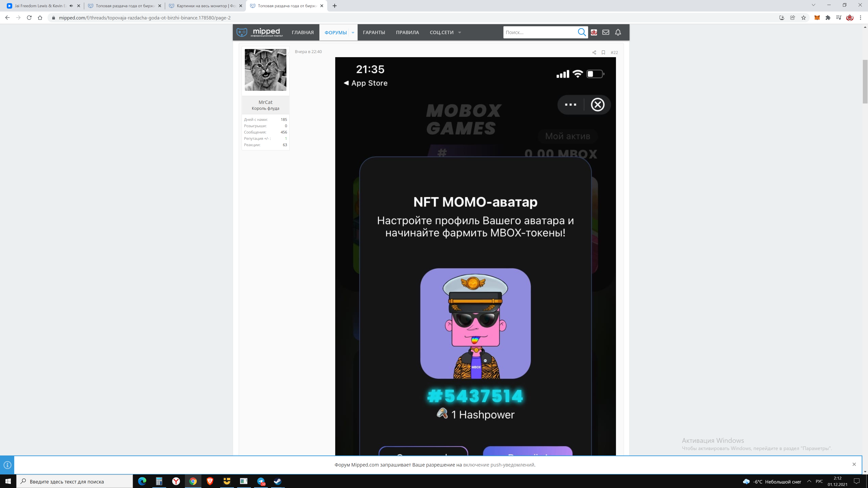Image resolution: width=868 pixels, height=488 pixels.
Task: Open Telegram from the taskbar
Action: tap(261, 481)
